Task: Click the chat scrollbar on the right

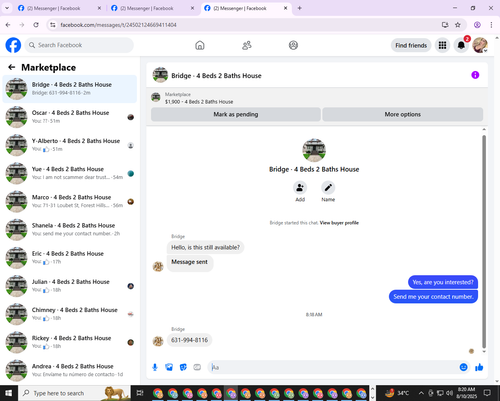Action: coord(484,242)
